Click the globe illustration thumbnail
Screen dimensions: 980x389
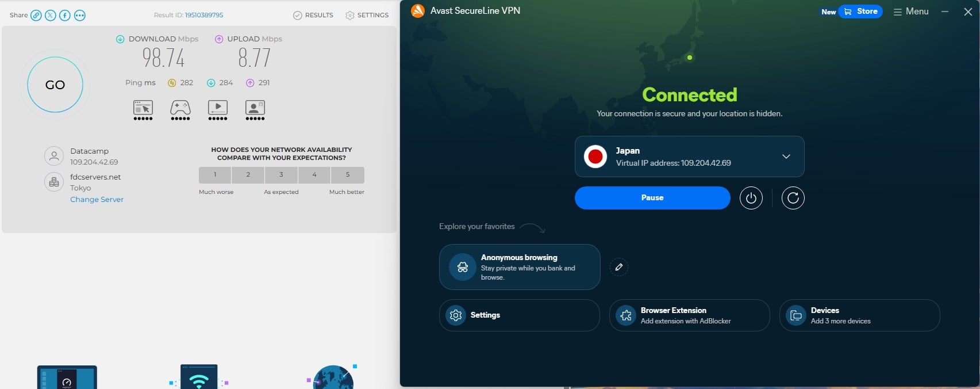(333, 377)
